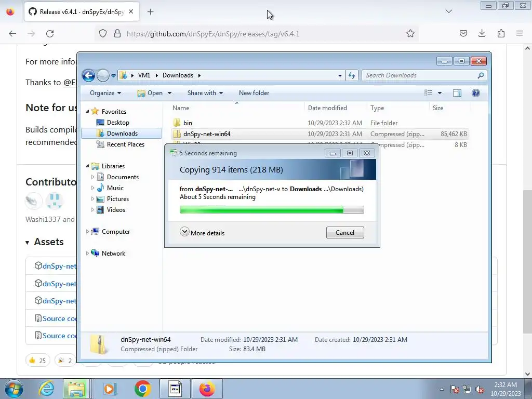Viewport: 532px width, 399px height.
Task: Click the Firefox forward arrow button
Action: pos(31,34)
